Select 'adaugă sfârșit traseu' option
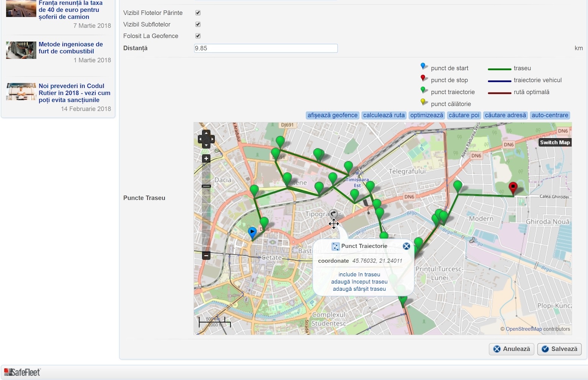 [359, 289]
